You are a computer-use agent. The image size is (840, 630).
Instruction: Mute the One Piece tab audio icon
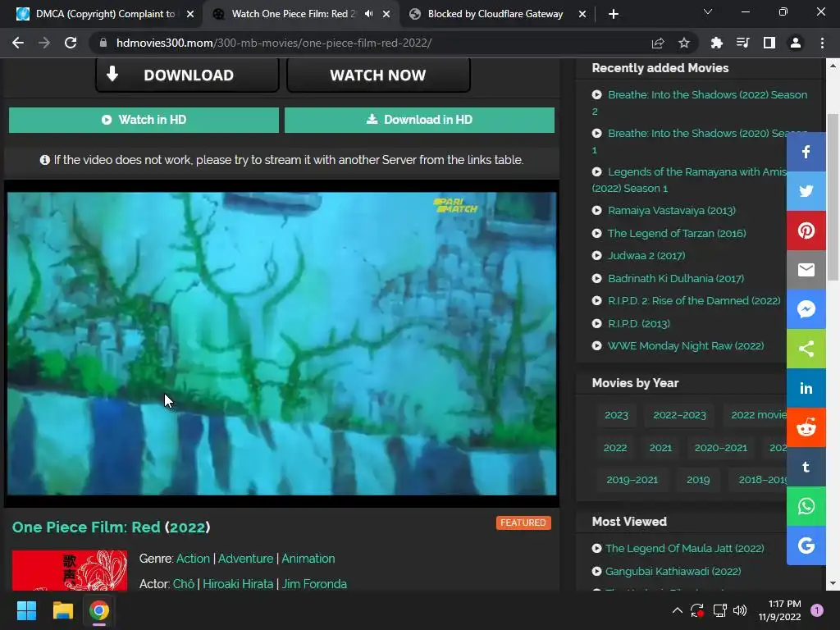click(x=368, y=14)
